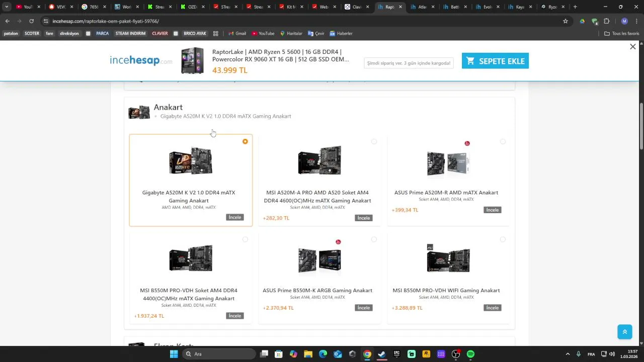Select the MSI A520M-A PRO radio button

click(x=374, y=141)
